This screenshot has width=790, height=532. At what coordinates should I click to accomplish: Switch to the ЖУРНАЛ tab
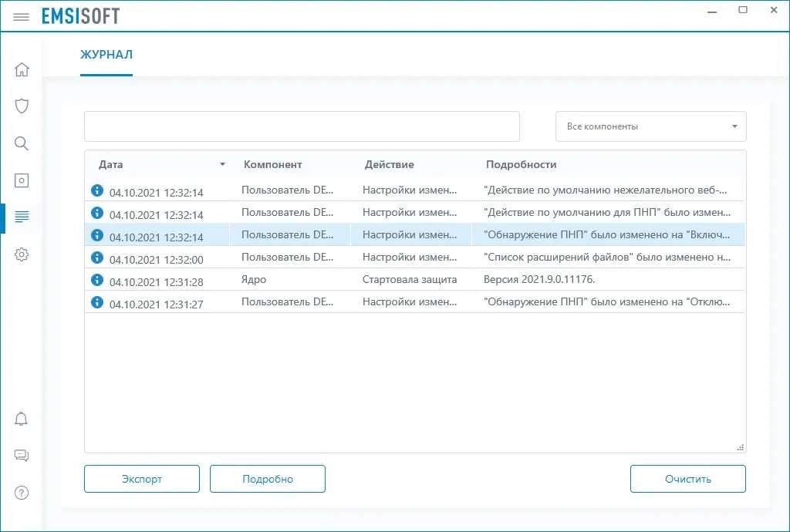click(x=106, y=55)
